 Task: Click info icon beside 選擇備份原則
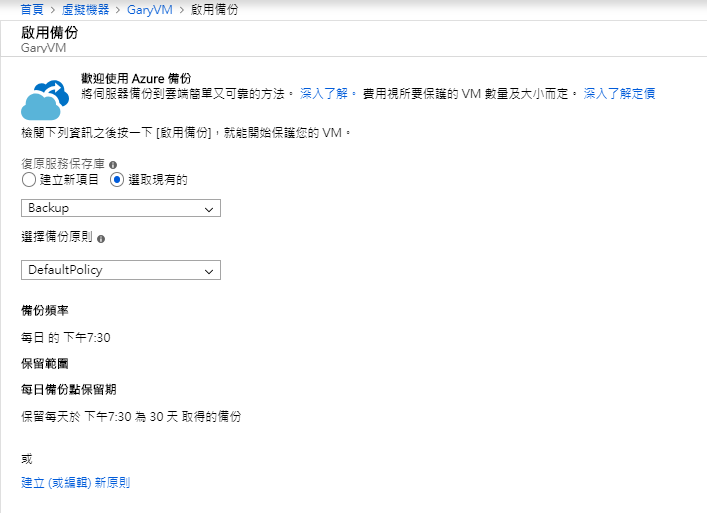pyautogui.click(x=101, y=239)
